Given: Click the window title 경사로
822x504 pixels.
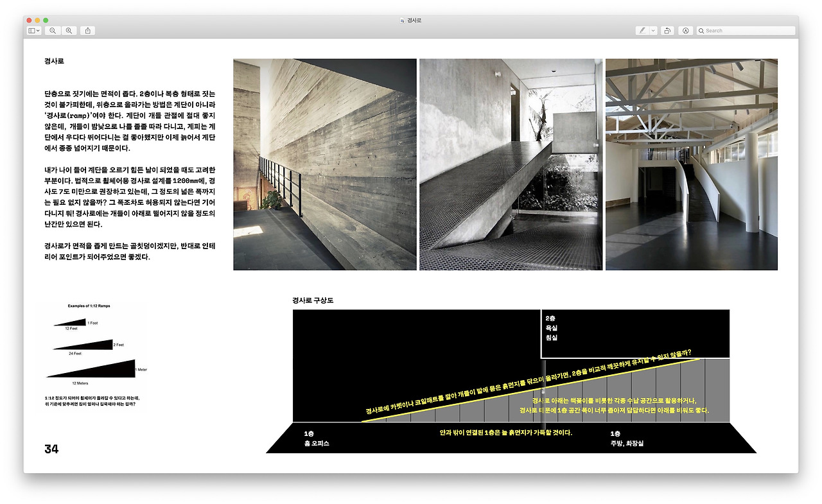Looking at the screenshot, I should 414,21.
